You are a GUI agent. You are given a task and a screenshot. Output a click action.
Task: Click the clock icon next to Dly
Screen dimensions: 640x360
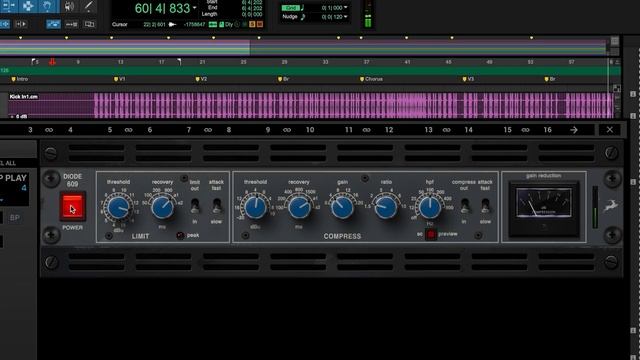(x=237, y=24)
